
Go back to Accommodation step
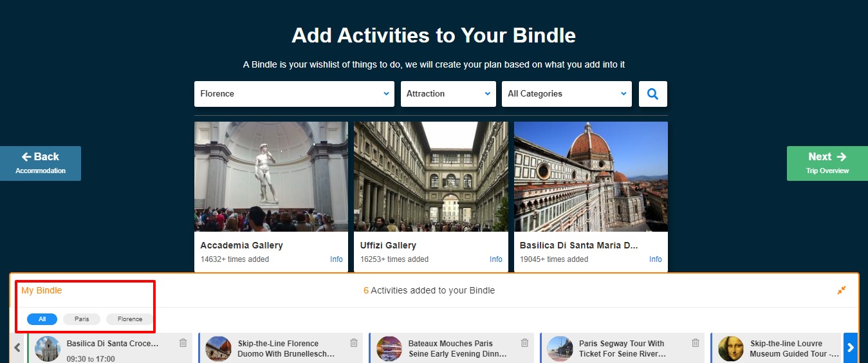tap(41, 163)
